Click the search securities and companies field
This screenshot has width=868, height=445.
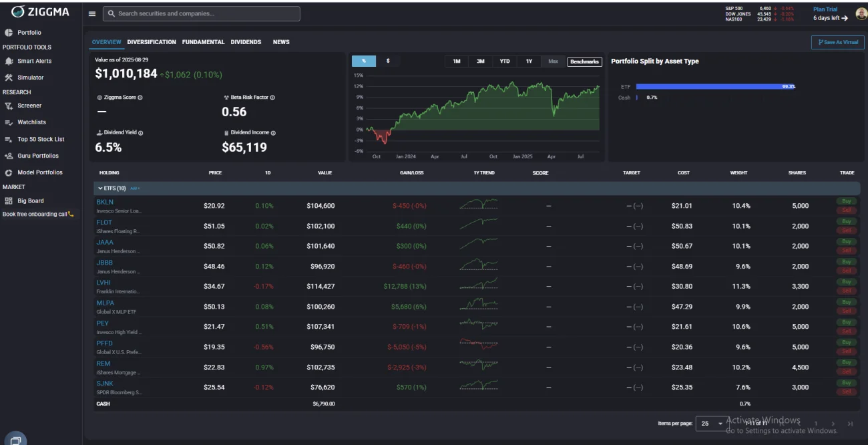coord(201,13)
